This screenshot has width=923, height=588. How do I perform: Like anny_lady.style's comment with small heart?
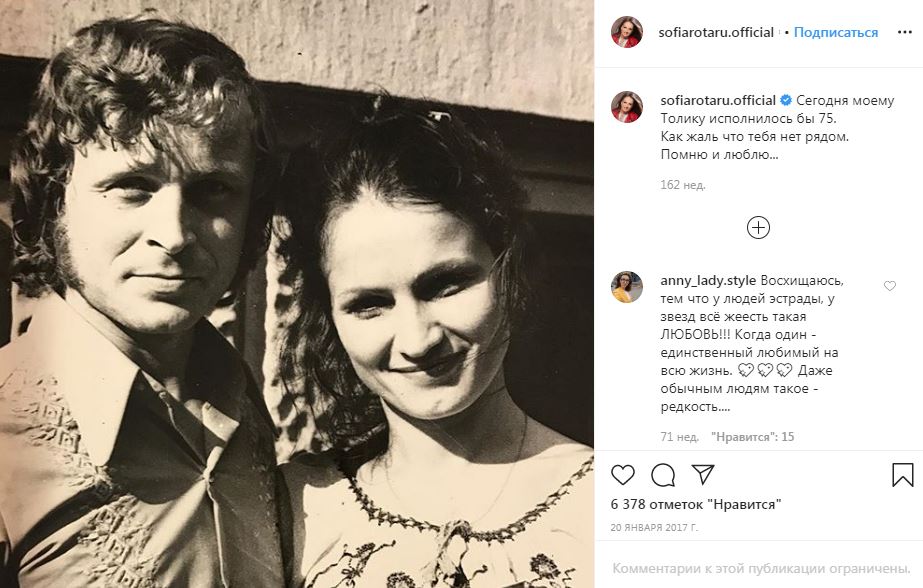click(x=889, y=285)
